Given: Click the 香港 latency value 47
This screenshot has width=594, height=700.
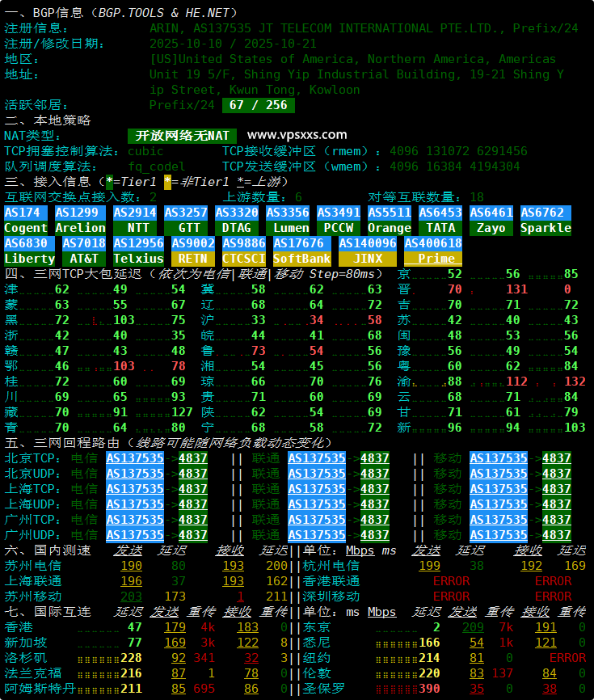Looking at the screenshot, I should pyautogui.click(x=135, y=627).
